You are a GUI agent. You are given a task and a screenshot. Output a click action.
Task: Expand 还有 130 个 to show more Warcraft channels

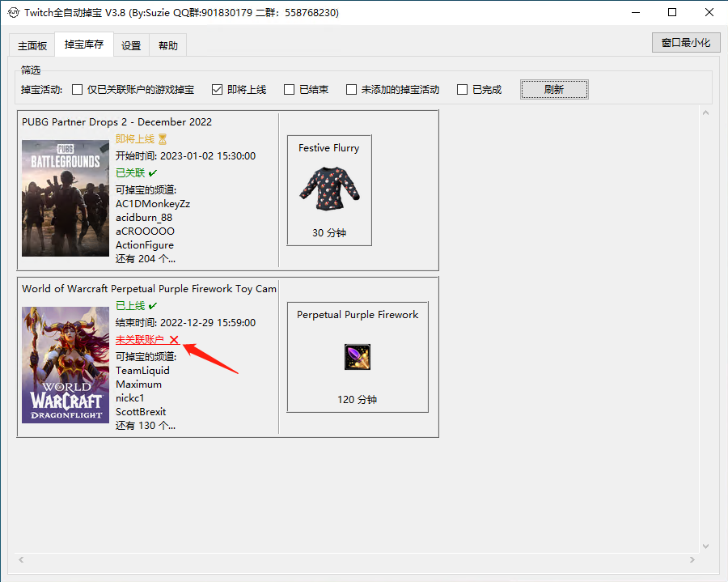pyautogui.click(x=146, y=425)
